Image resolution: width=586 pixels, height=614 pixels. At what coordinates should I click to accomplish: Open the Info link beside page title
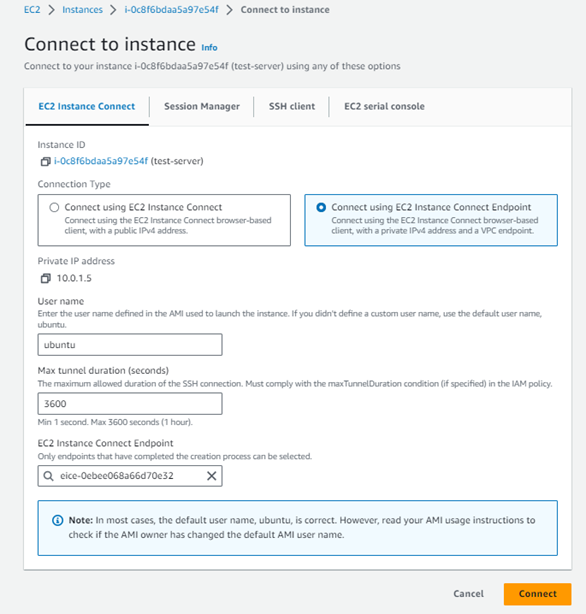(209, 47)
